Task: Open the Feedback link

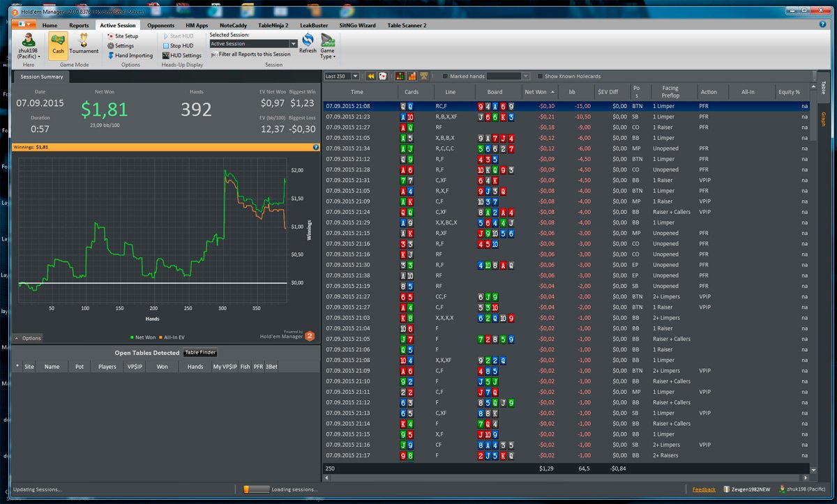Action: click(x=704, y=489)
